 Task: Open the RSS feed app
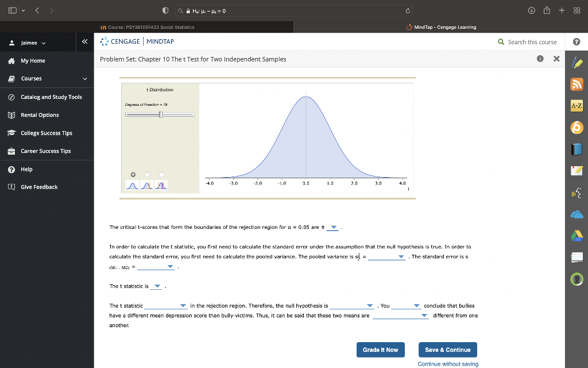pyautogui.click(x=577, y=84)
